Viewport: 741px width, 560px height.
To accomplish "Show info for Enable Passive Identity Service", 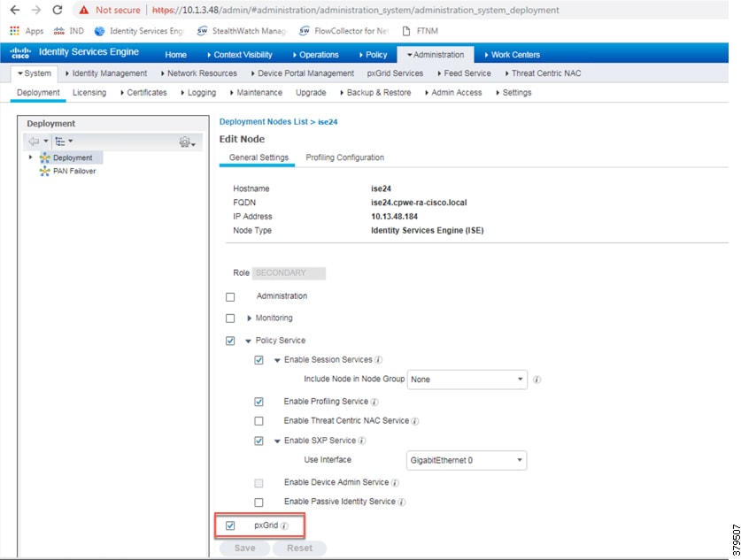I will [402, 502].
